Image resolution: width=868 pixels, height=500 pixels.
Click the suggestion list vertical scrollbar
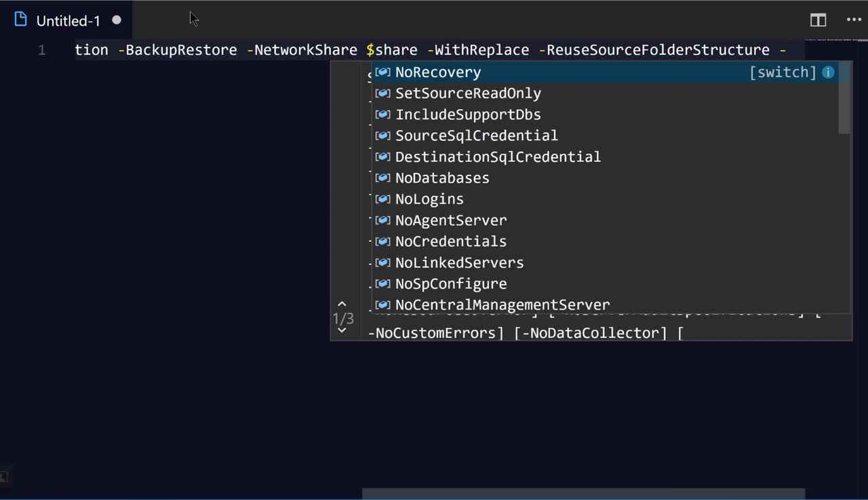pyautogui.click(x=844, y=98)
